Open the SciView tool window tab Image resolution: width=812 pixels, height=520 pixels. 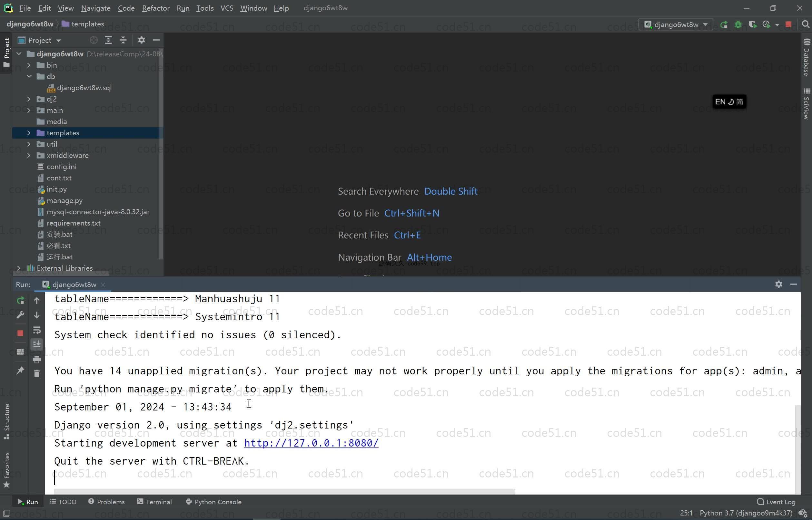coord(807,104)
